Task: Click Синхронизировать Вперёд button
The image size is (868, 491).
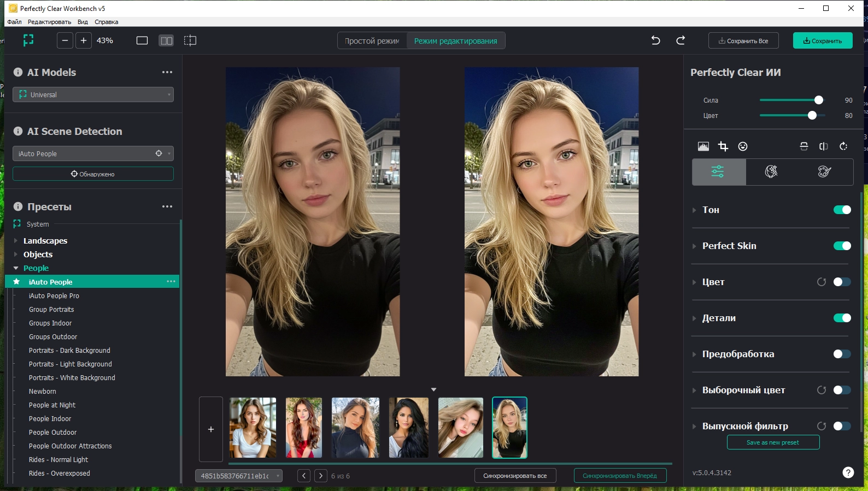Action: (620, 476)
